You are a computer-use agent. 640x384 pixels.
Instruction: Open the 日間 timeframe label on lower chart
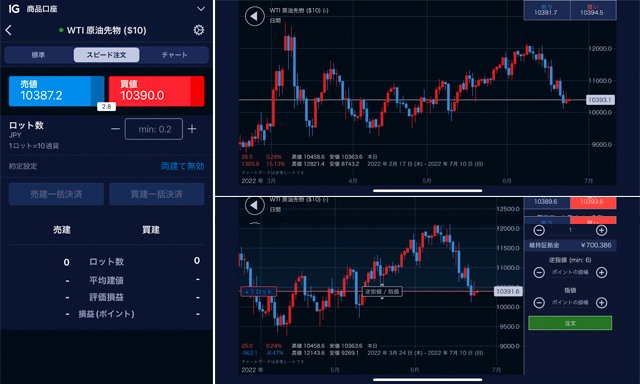(x=275, y=209)
